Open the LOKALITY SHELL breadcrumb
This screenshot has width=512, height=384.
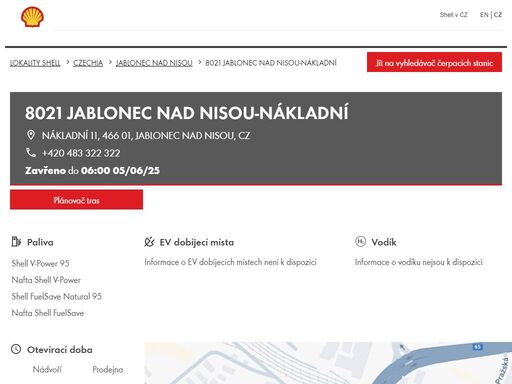click(x=35, y=63)
